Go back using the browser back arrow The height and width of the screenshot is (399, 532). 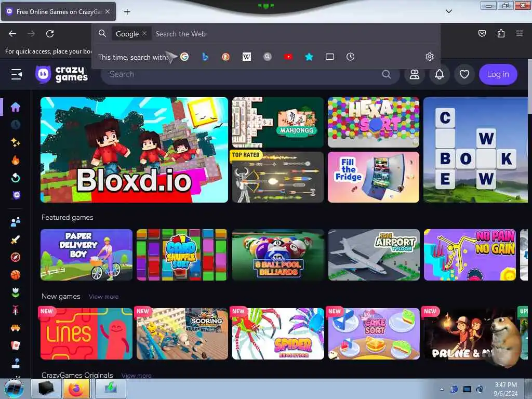[12, 34]
